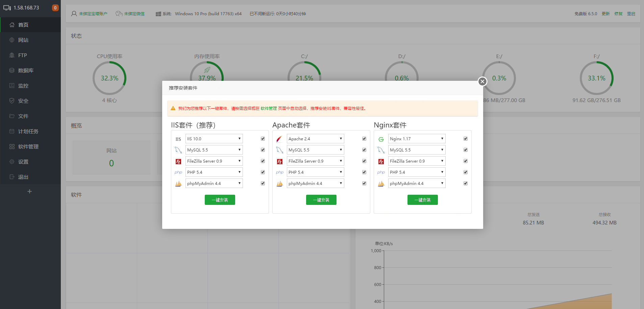The width and height of the screenshot is (644, 309).
Task: Click the user account icon in top bar
Action: tap(74, 14)
